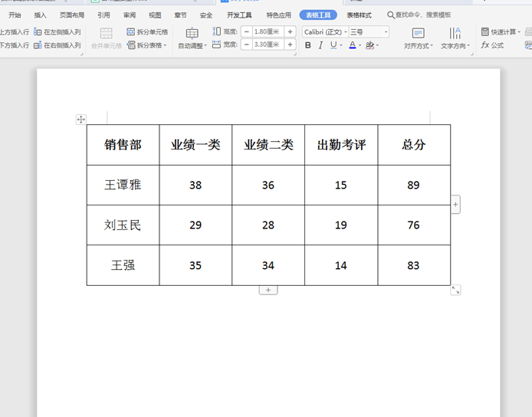Select the 表格工具 (Table Tools) tab
Screen dimensions: 532x417
tap(318, 15)
